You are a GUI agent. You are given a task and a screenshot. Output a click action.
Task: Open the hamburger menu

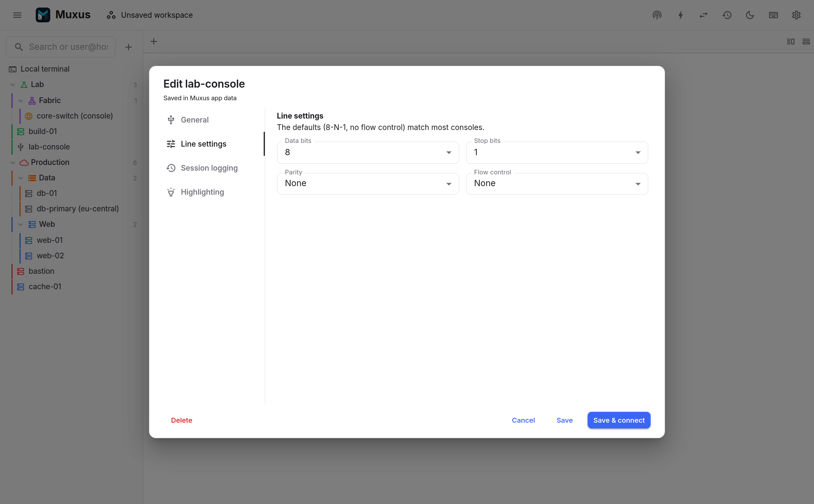tap(17, 15)
